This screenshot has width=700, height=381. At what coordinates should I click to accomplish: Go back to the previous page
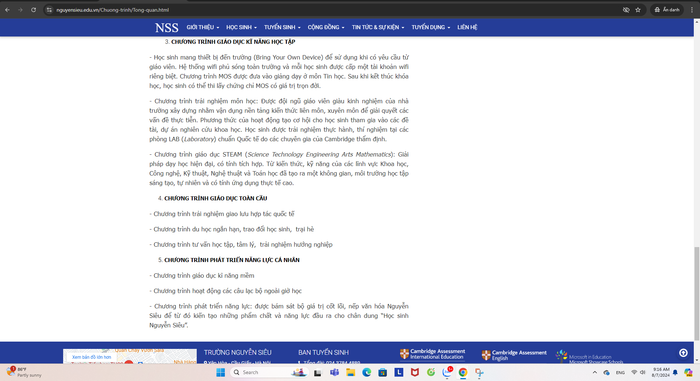8,10
